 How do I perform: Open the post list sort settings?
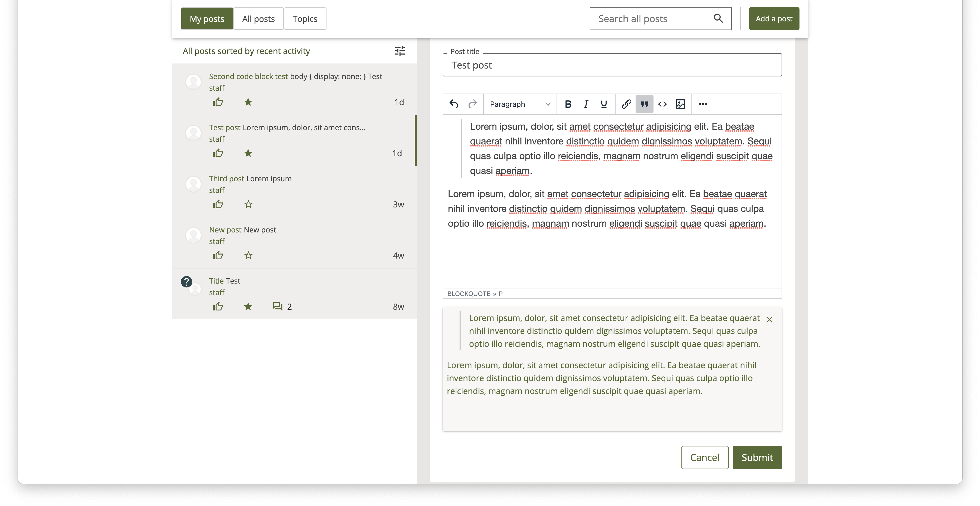[399, 51]
